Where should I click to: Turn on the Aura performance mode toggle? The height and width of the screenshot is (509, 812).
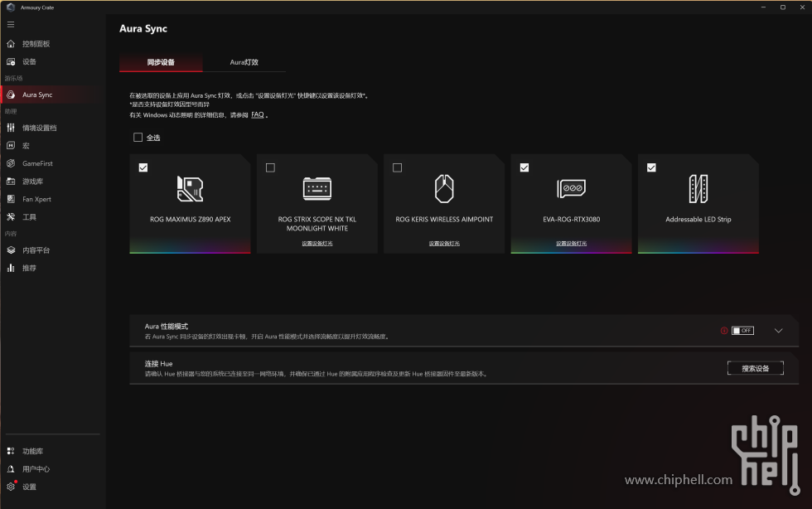(x=742, y=331)
